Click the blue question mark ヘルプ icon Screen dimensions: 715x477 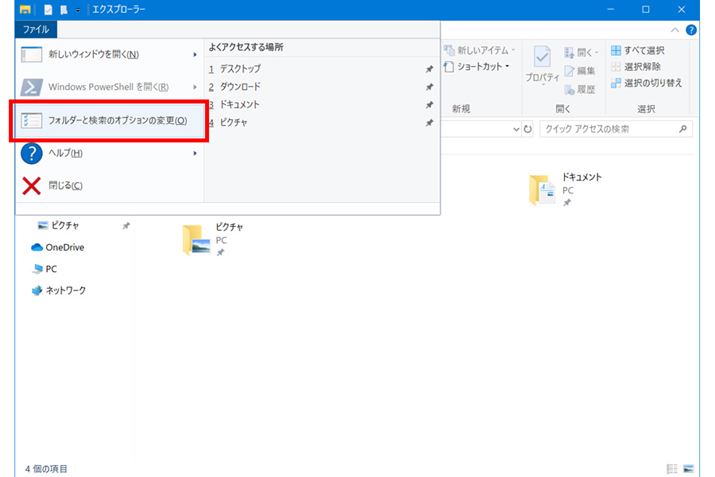point(31,153)
